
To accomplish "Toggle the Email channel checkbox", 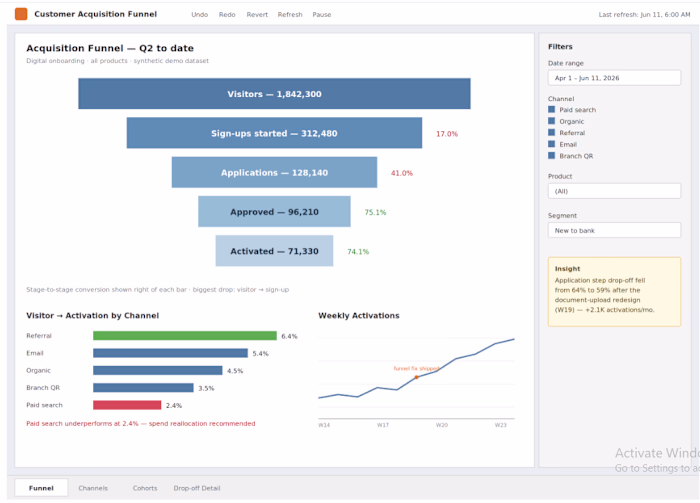I will (x=551, y=144).
